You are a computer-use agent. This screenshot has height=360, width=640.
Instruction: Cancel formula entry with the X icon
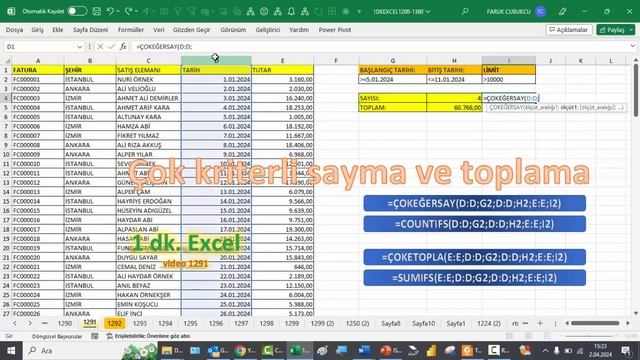100,47
